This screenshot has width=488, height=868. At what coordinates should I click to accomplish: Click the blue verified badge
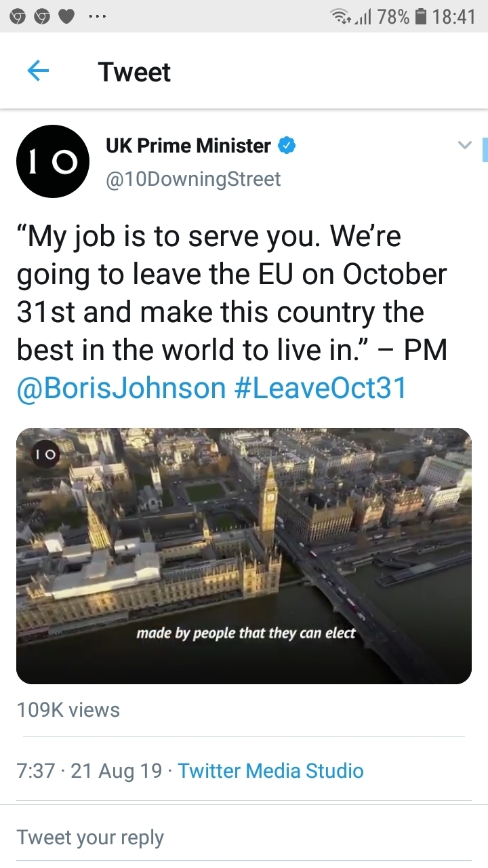coord(287,145)
